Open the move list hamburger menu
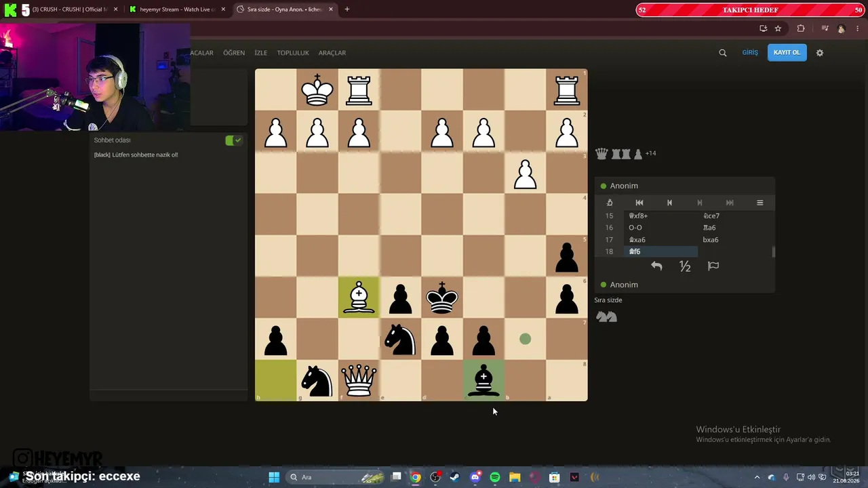This screenshot has width=868, height=488. pos(760,203)
